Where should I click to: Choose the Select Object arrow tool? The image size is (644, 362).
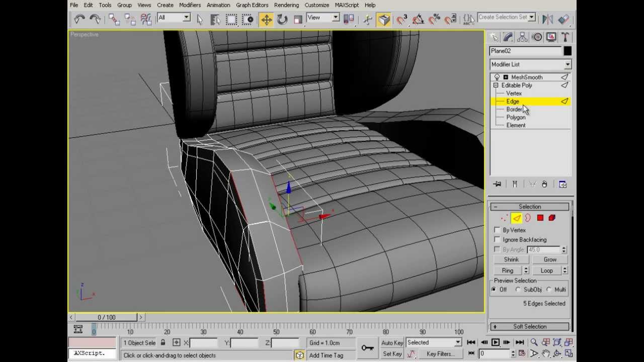click(x=200, y=19)
